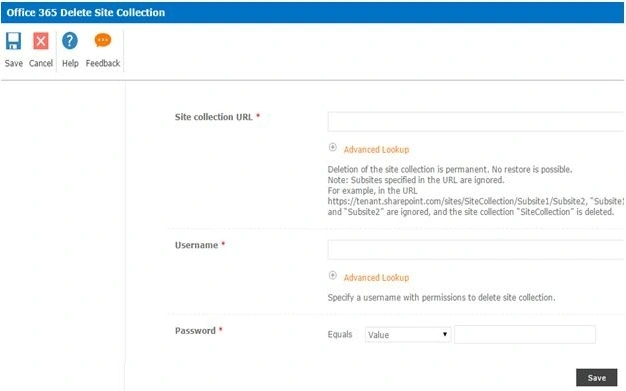
Task: Expand the plus icon under Username field
Action: coord(333,276)
